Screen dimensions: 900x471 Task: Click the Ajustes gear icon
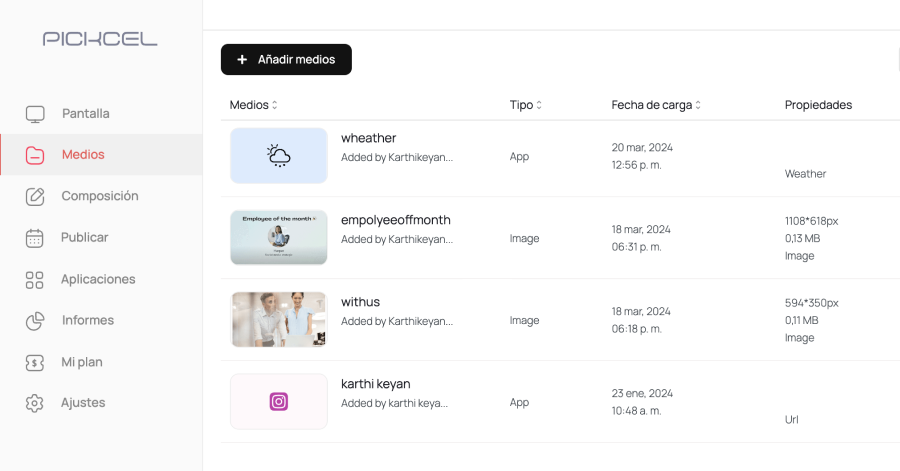tap(34, 403)
